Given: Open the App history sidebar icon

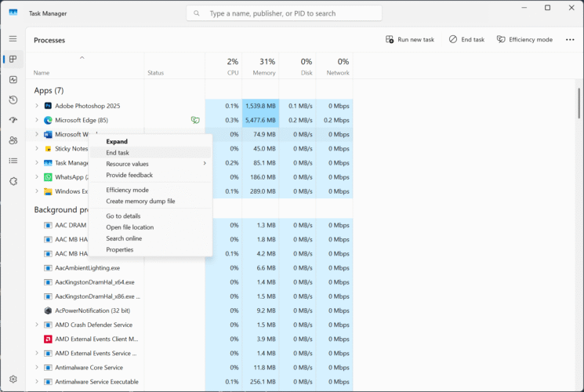Looking at the screenshot, I should [13, 100].
